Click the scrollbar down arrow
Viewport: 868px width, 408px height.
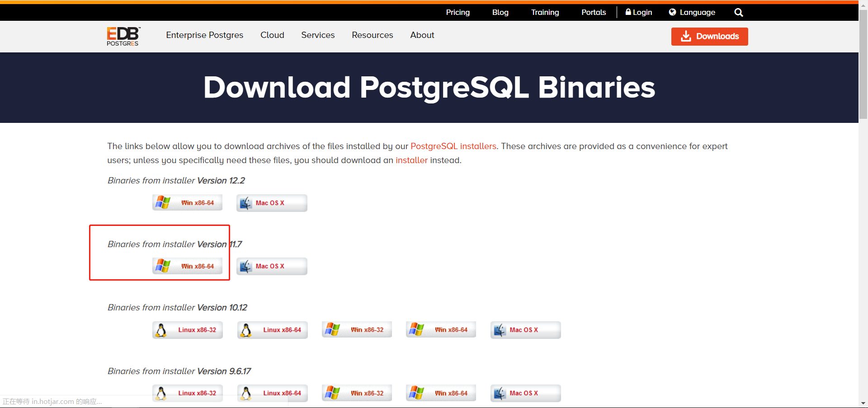coord(863,403)
